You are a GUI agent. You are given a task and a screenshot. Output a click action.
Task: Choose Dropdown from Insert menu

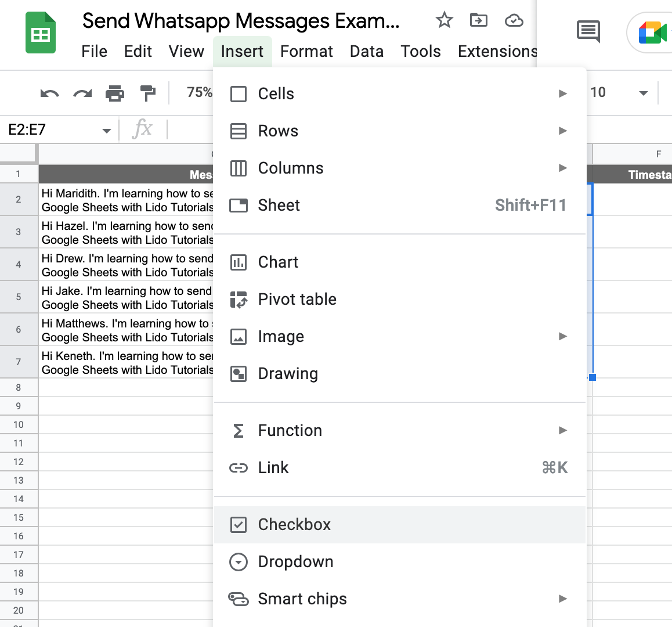(295, 562)
